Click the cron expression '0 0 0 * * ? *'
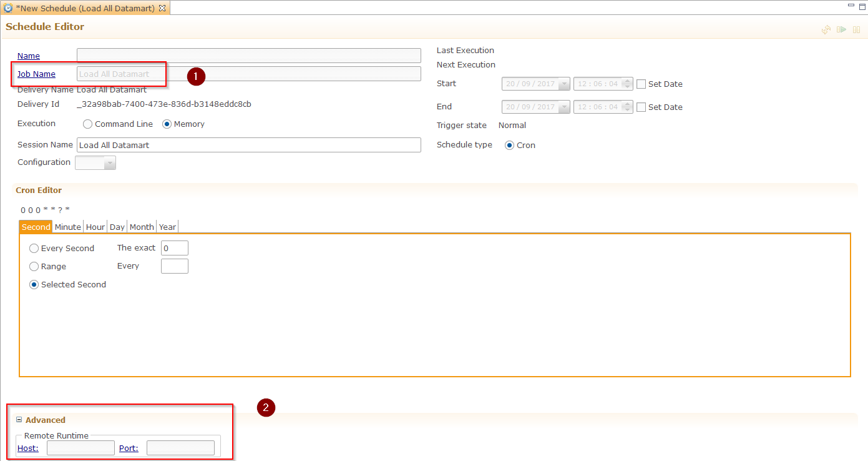 (46, 210)
